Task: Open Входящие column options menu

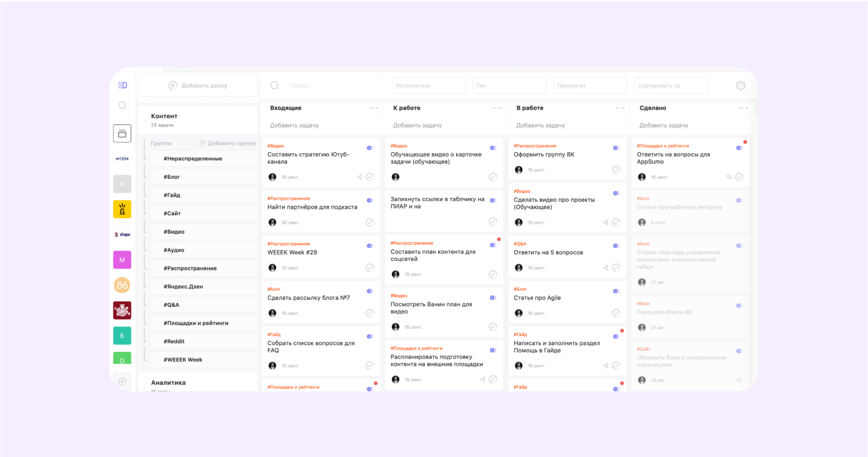Action: point(374,108)
